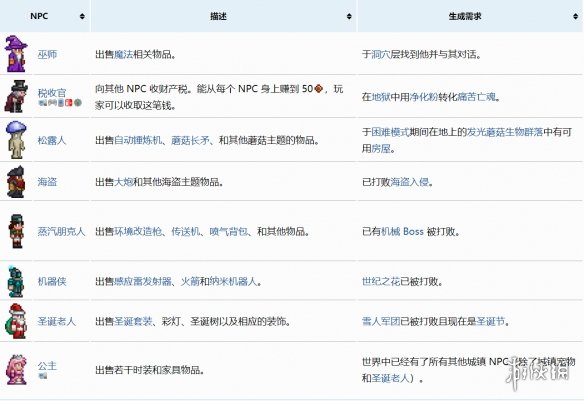Follow the 雪人军团 link
Viewport: 584px width, 401px height.
tap(381, 321)
